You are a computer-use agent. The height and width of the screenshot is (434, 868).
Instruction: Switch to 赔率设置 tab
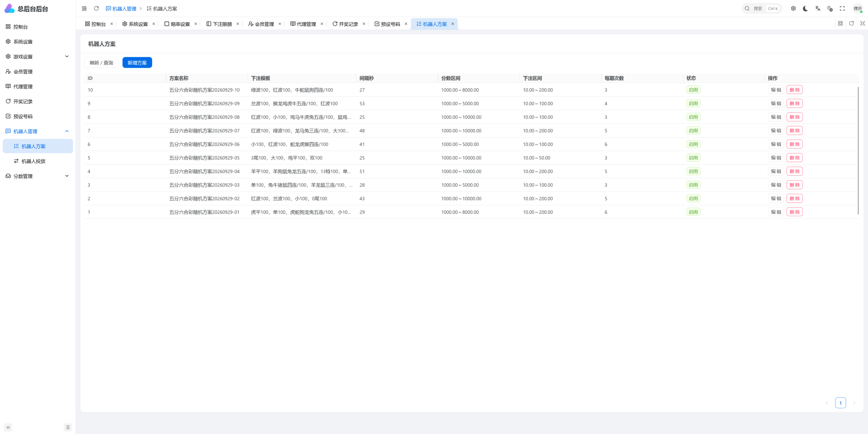tap(177, 24)
